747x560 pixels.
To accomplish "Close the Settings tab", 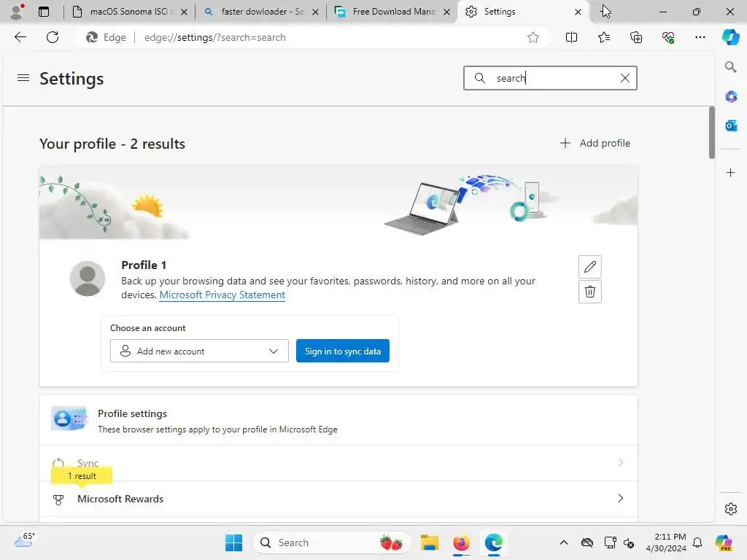I will pos(578,12).
